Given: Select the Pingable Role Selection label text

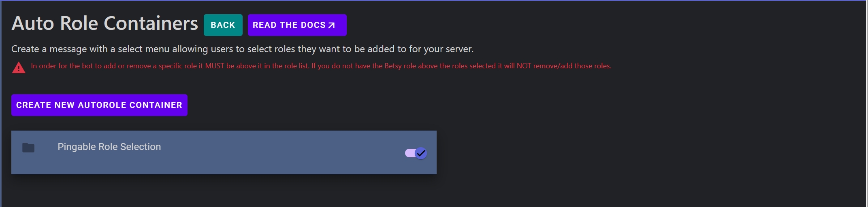Looking at the screenshot, I should pyautogui.click(x=109, y=147).
